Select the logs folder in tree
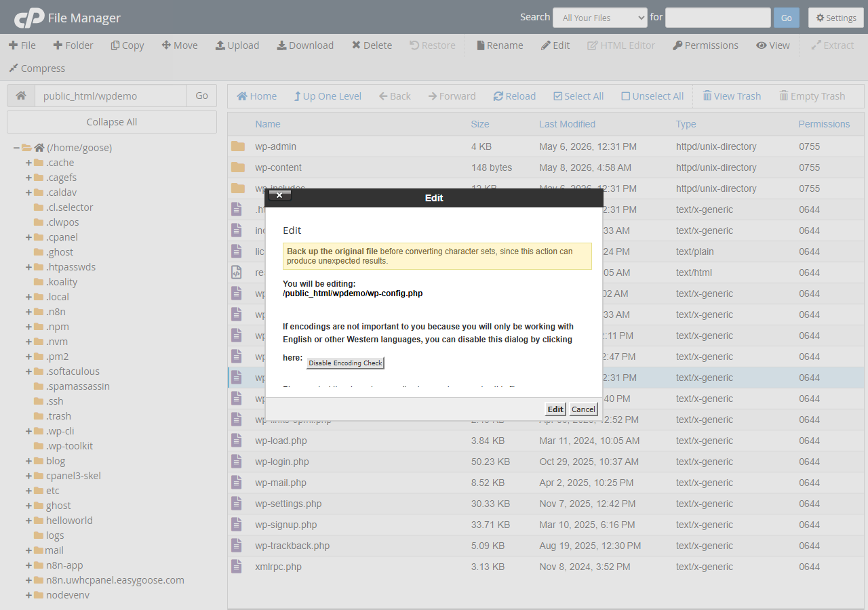Screen dimensions: 868x610 pos(55,535)
